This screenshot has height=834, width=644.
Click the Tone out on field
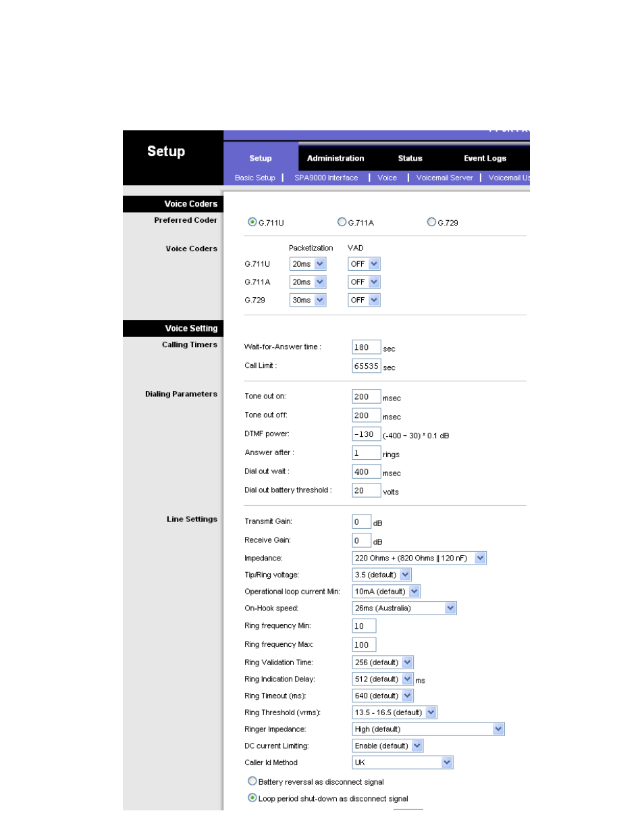coord(367,396)
